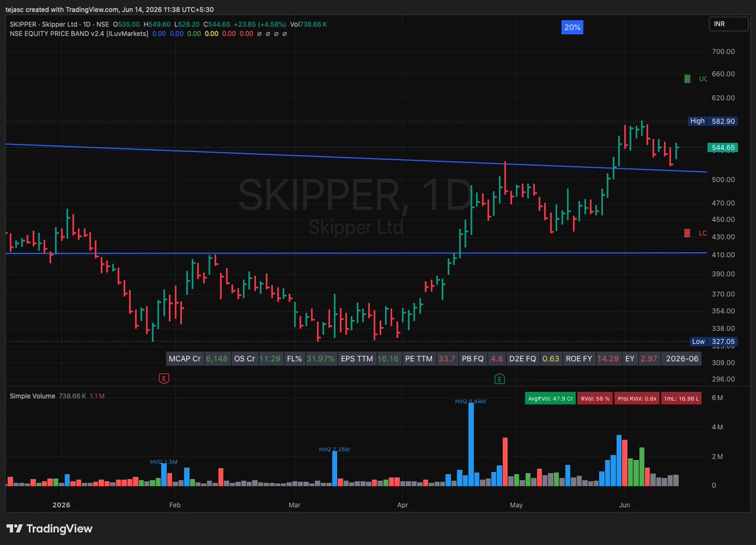Click the Apr label on the time axis
Viewport: 756px width, 545px height.
coord(403,505)
